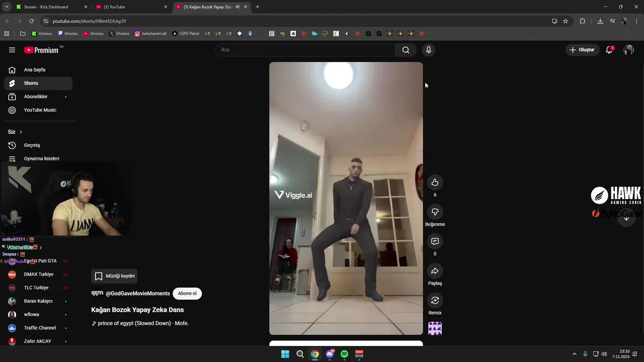Open the sound thumbnail below Remix
This screenshot has height=362, width=644.
435,329
